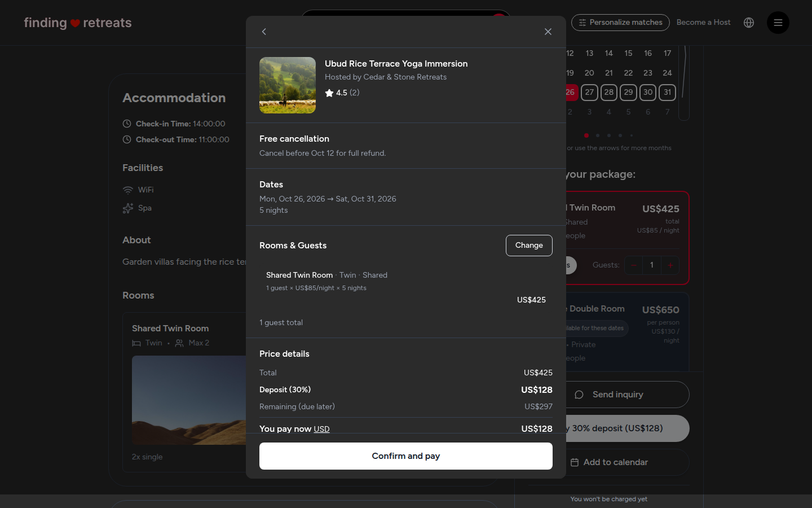
Task: Add the retreat to calendar
Action: [x=628, y=462]
